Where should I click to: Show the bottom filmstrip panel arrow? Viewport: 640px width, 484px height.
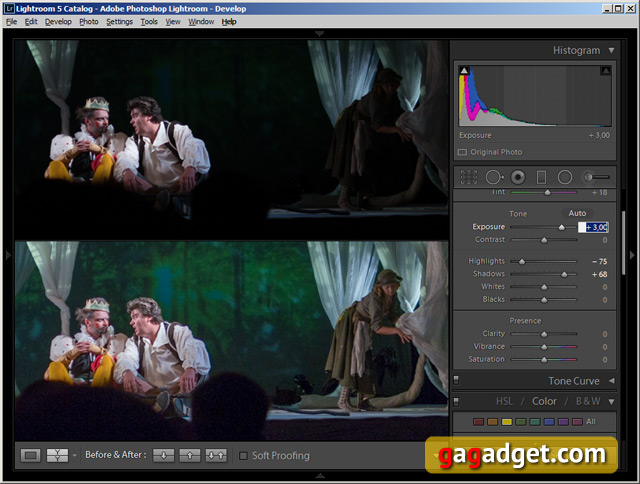pos(320,475)
